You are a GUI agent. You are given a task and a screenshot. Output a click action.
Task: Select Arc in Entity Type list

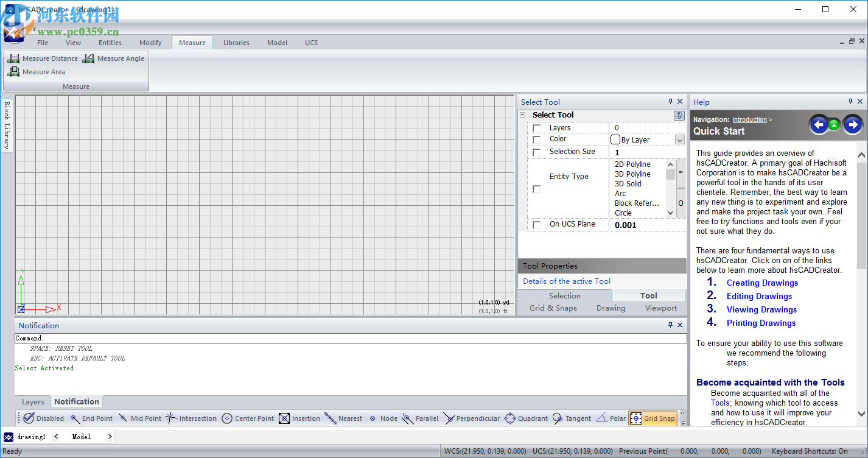620,194
